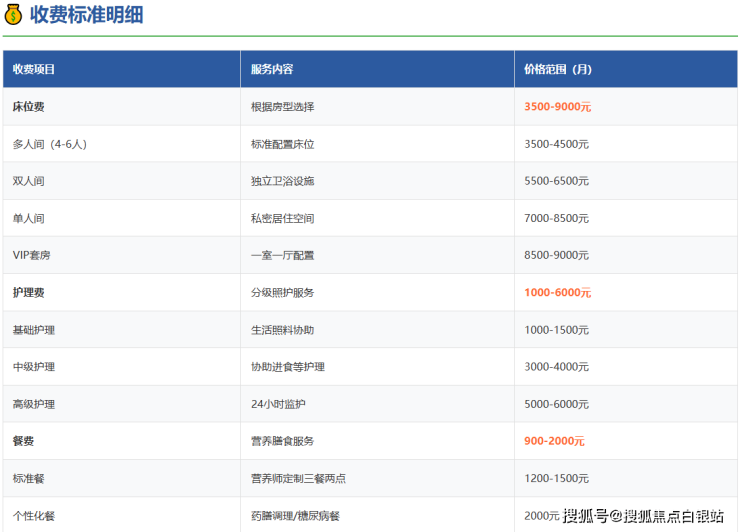Viewport: 740px width, 532px height.
Task: Select the VIP套房 row label
Action: coord(32,255)
